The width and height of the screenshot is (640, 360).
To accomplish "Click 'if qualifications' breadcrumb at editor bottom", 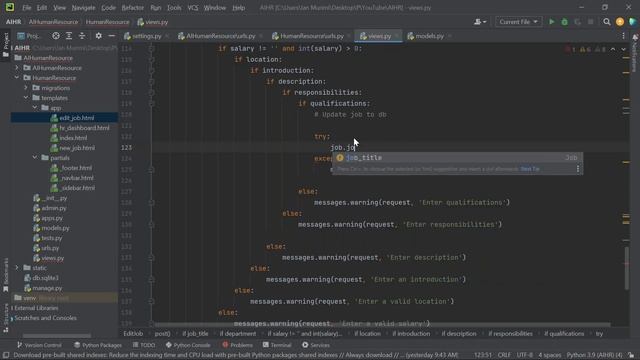I will coord(564,333).
